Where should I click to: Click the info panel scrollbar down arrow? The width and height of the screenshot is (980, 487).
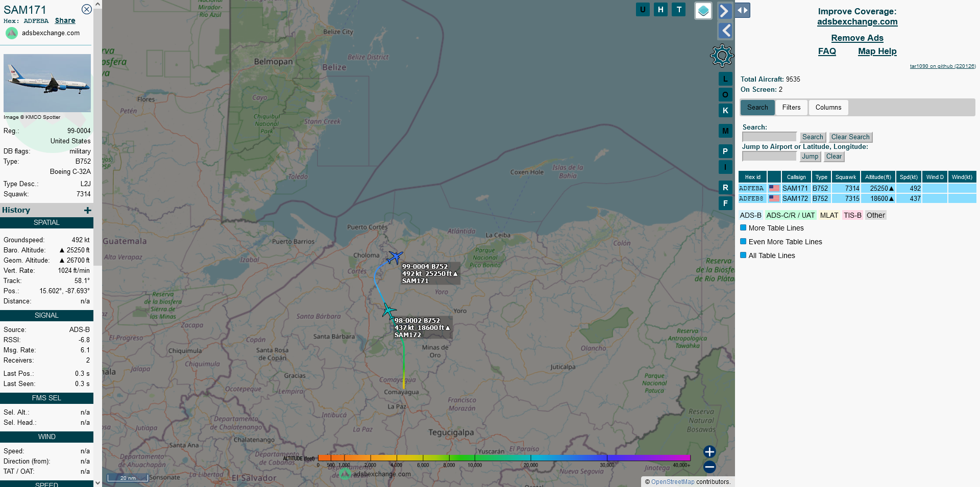pos(97,482)
